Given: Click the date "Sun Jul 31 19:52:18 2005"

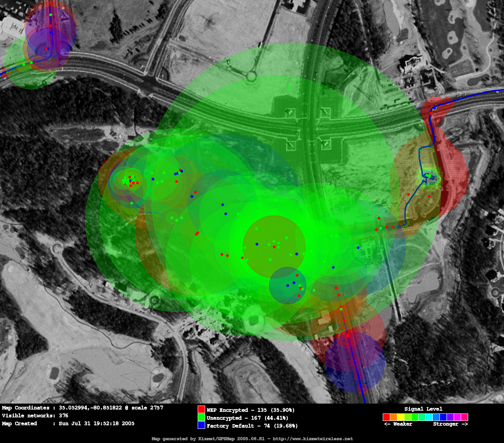Looking at the screenshot, I should 96,424.
